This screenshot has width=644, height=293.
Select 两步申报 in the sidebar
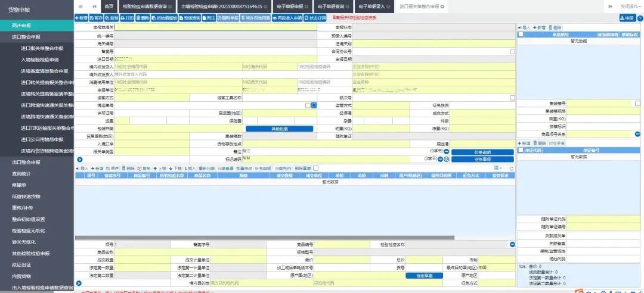point(37,26)
